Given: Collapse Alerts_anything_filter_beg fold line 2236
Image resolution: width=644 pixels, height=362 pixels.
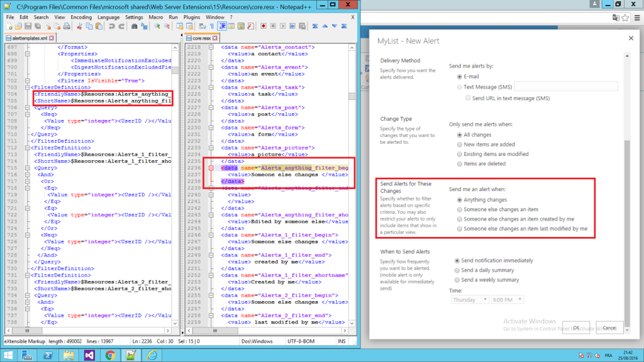Looking at the screenshot, I should (211, 168).
